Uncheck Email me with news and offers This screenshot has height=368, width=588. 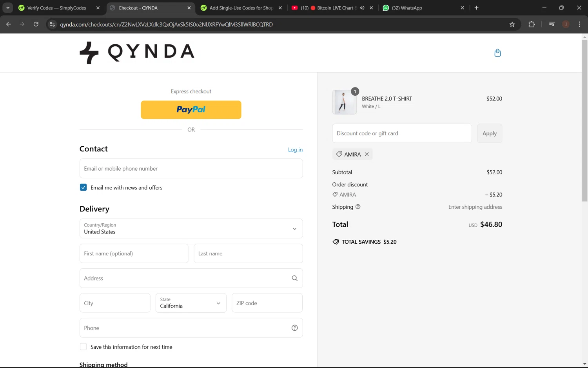83,188
